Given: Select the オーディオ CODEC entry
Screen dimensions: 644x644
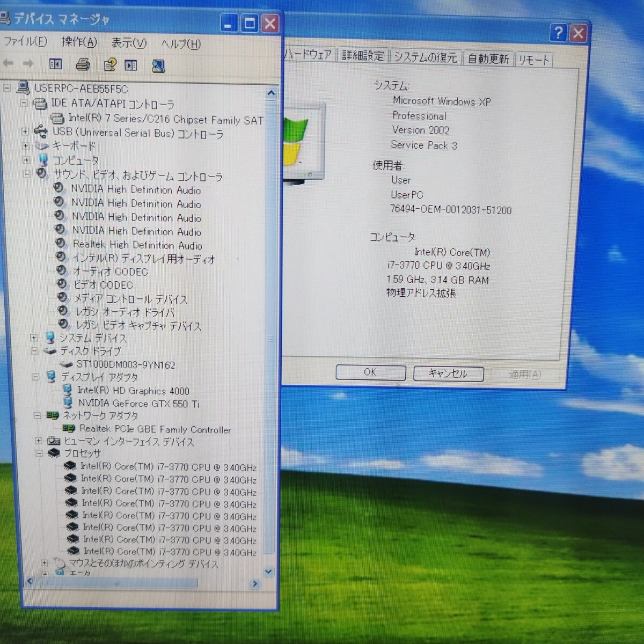Looking at the screenshot, I should 110,272.
